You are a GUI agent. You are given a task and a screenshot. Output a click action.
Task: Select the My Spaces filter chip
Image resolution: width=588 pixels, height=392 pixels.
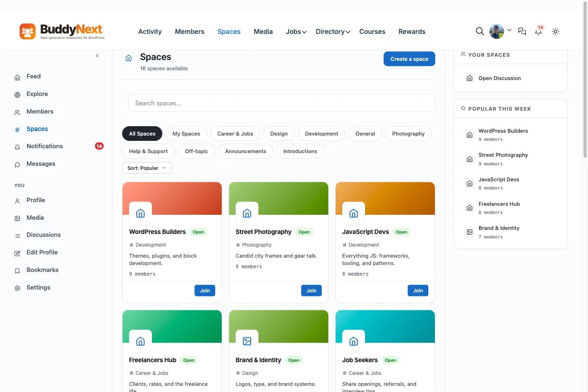click(186, 134)
